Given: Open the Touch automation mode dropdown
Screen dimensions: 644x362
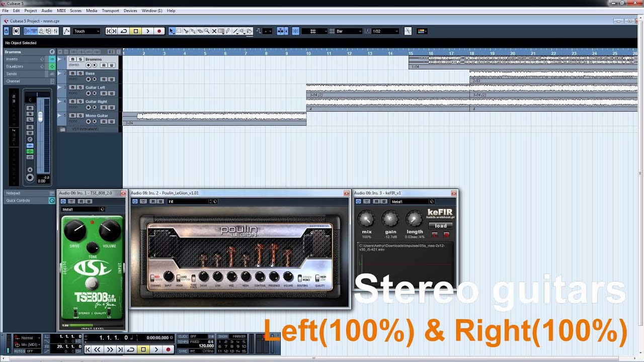Looking at the screenshot, I should (87, 31).
